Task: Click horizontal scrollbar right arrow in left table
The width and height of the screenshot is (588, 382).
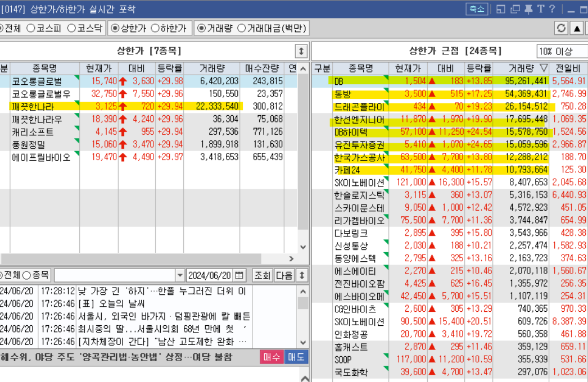Action: point(291,258)
